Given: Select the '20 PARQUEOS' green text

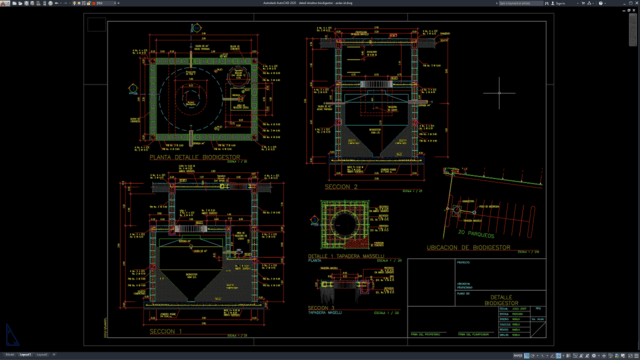Looking at the screenshot, I should (x=476, y=233).
